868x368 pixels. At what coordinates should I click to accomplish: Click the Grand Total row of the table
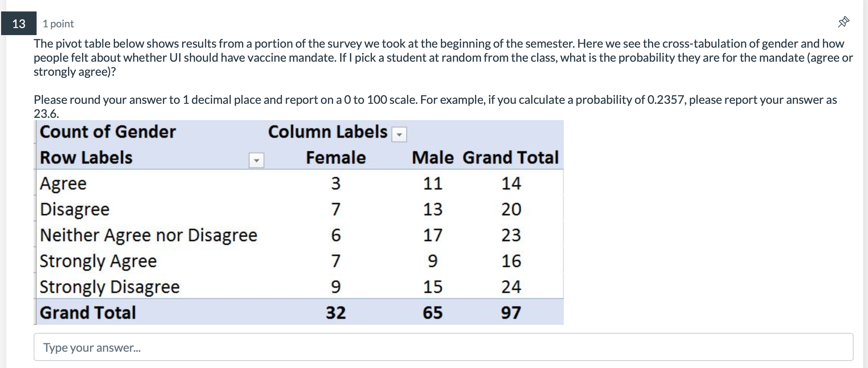pyautogui.click(x=88, y=312)
